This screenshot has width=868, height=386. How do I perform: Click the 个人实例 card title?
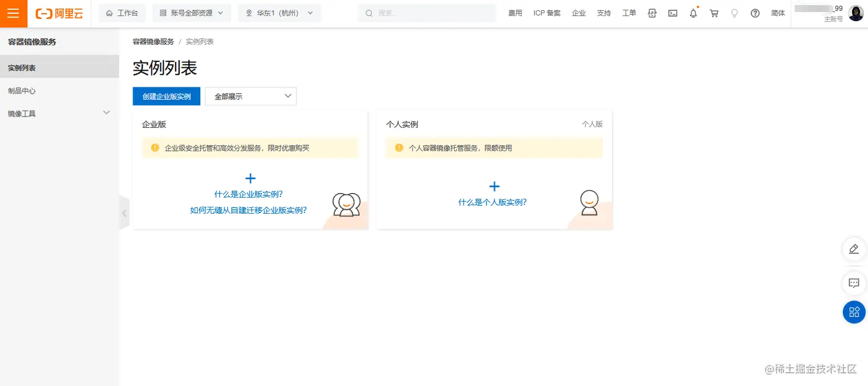(402, 124)
